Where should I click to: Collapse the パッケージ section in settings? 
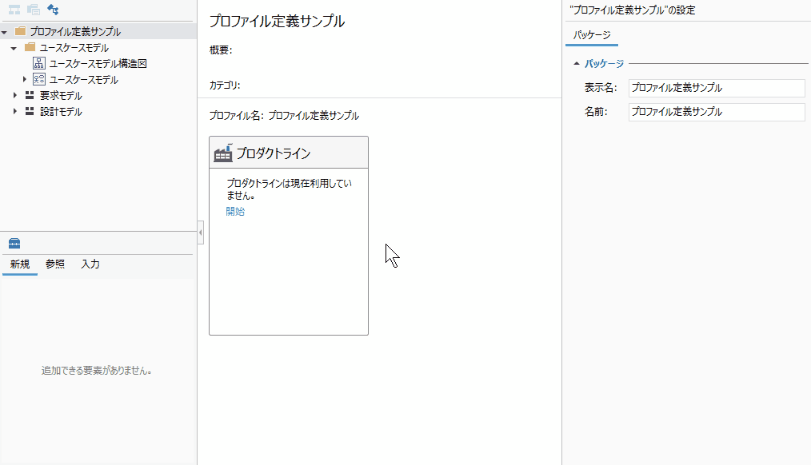(577, 64)
